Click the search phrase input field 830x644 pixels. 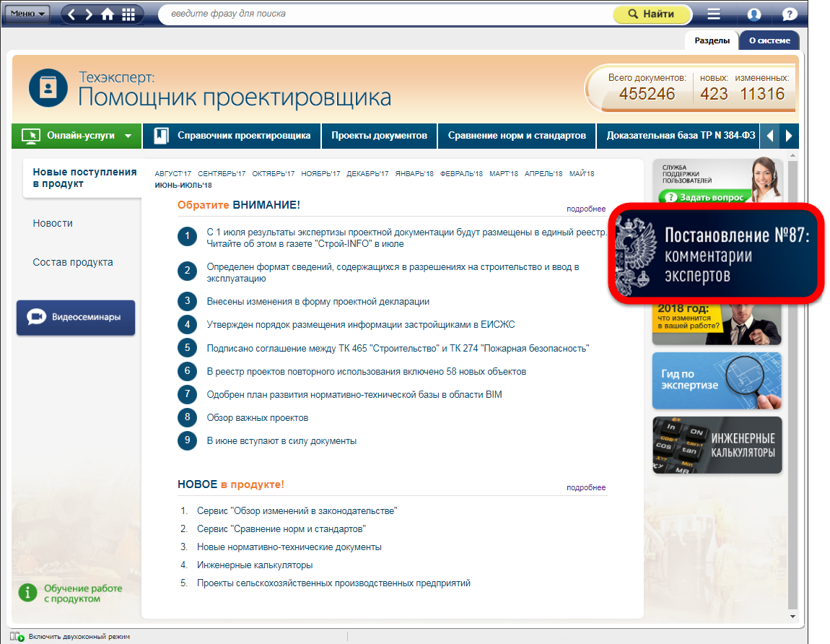[x=383, y=14]
